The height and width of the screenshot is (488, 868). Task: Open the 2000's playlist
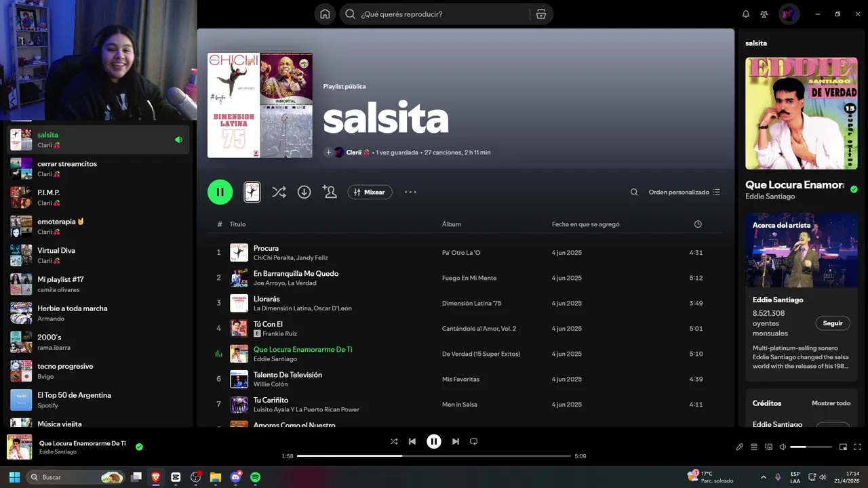click(98, 342)
